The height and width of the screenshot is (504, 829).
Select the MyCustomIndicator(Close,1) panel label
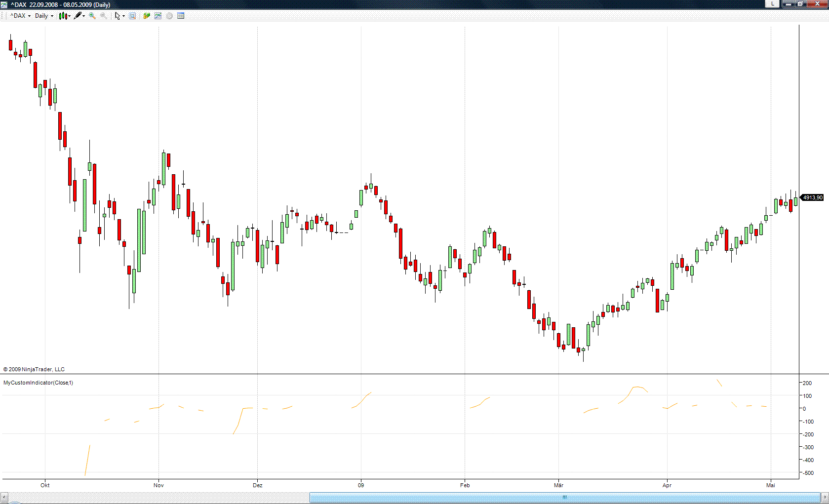[x=38, y=383]
